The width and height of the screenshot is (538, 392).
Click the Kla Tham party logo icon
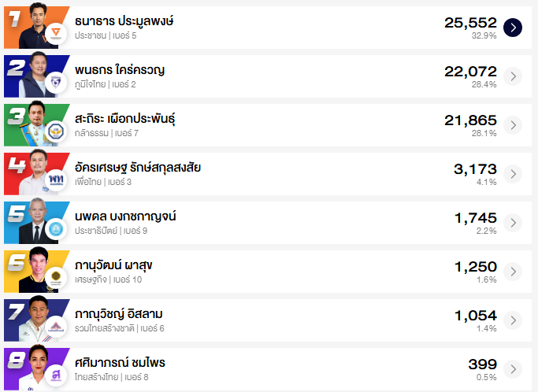tap(56, 131)
